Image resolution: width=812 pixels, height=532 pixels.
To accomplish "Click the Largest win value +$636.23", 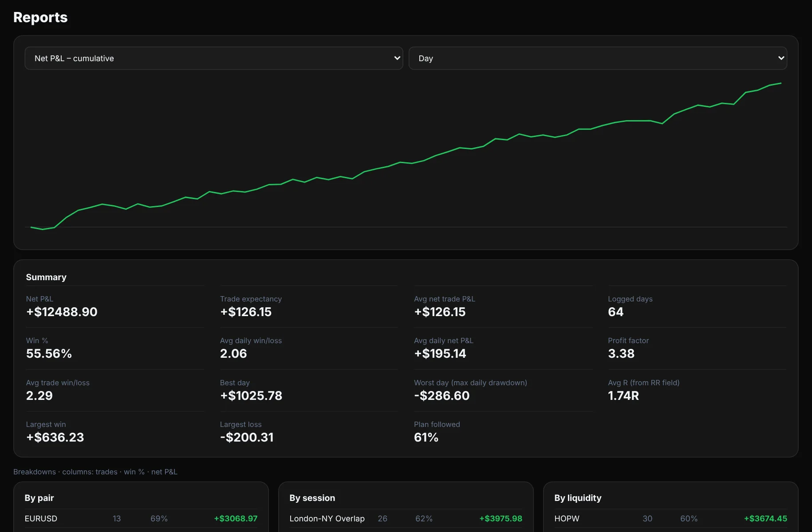I will (x=55, y=438).
